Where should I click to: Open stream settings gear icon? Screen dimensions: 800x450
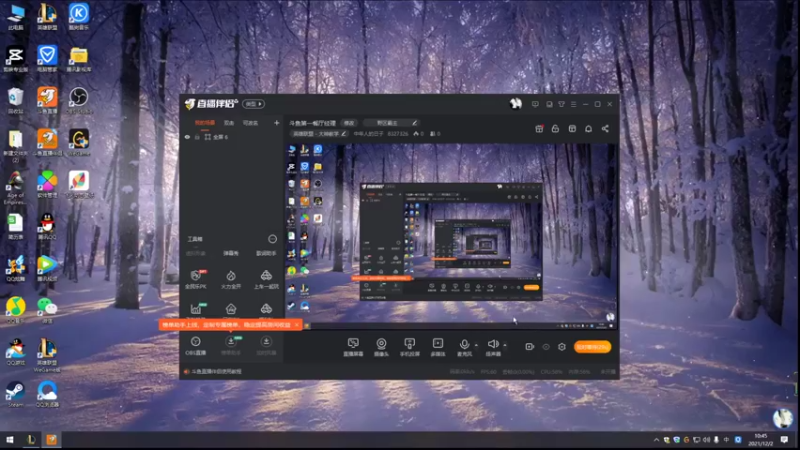562,347
